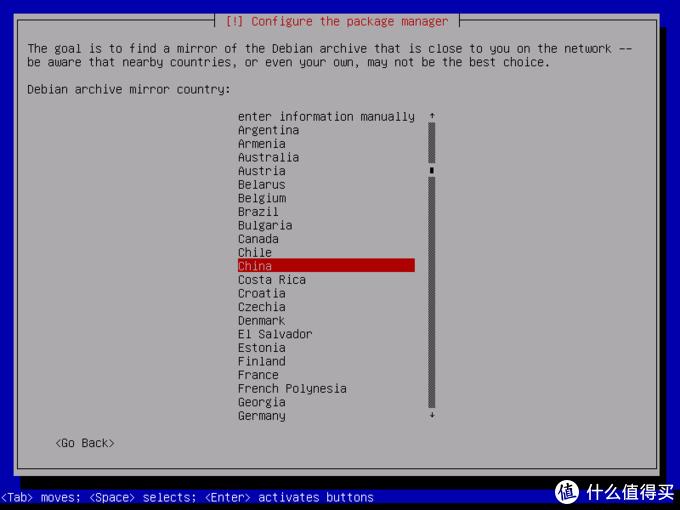This screenshot has width=680, height=510.
Task: Pick France as mirror country
Action: point(258,375)
